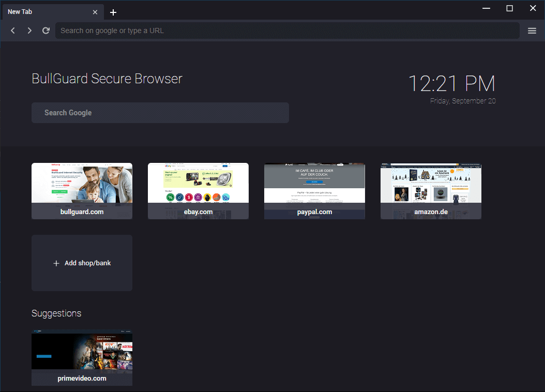Open the paypal.com shortcut tile
The height and width of the screenshot is (392, 545).
314,191
